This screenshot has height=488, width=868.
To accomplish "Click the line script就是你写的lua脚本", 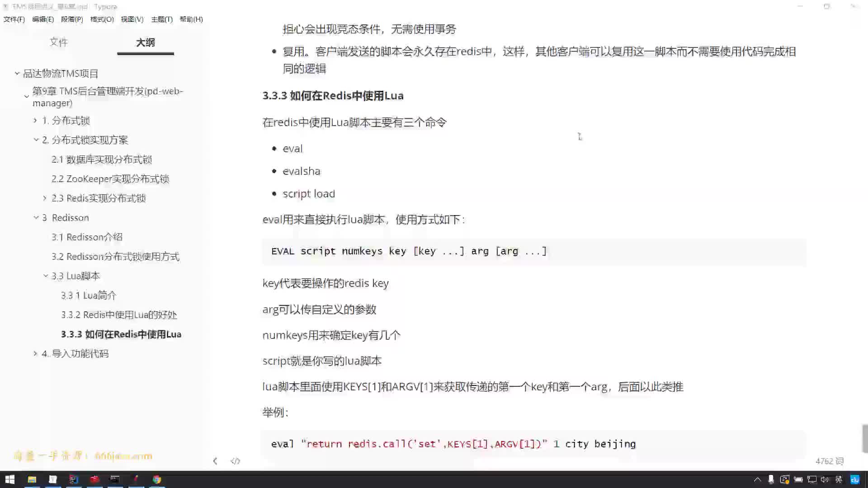I will coord(322,361).
